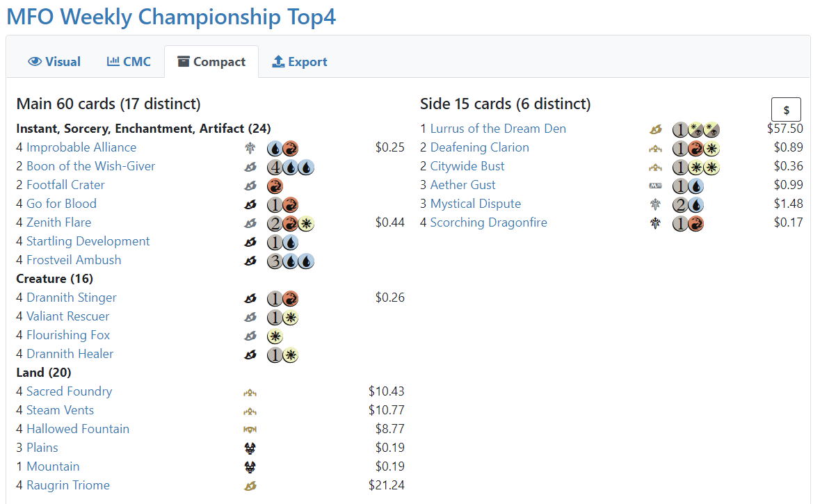
Task: Click set symbol next to Lurrus of the Dream Den
Action: tap(655, 129)
